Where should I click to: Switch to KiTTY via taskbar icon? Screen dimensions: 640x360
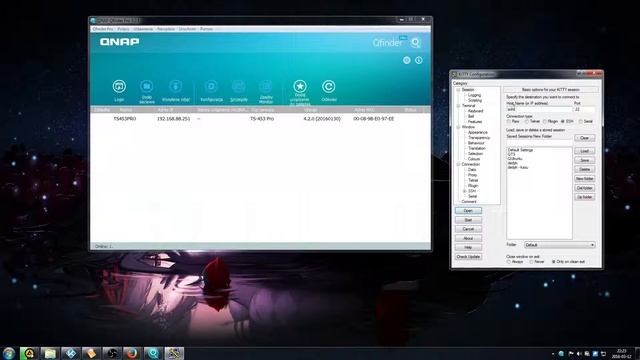(x=174, y=353)
